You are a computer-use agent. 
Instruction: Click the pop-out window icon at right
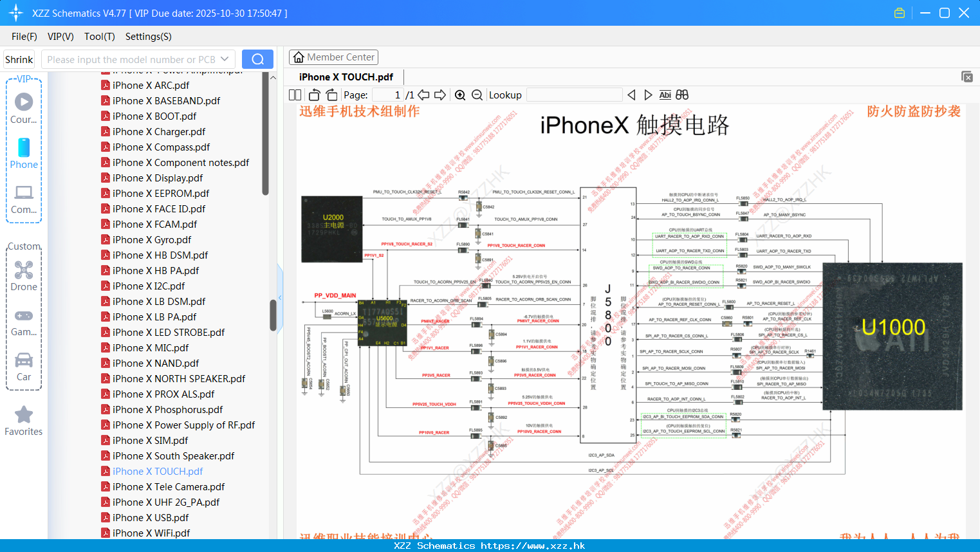pyautogui.click(x=967, y=77)
